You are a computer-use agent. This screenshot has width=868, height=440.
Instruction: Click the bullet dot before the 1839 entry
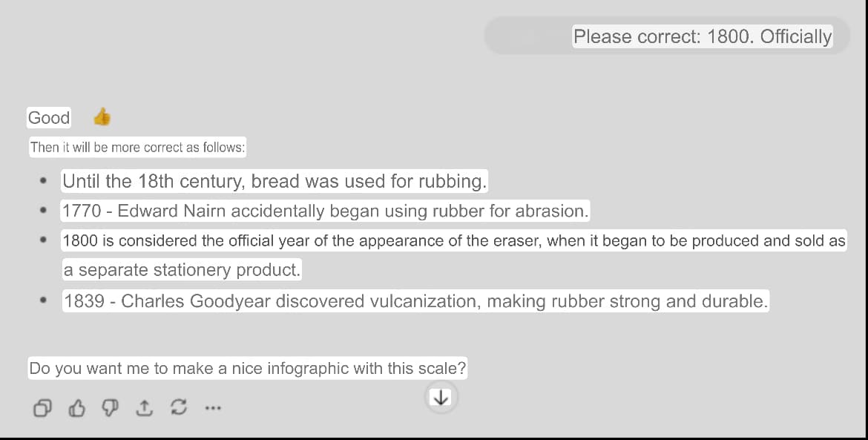coord(45,301)
